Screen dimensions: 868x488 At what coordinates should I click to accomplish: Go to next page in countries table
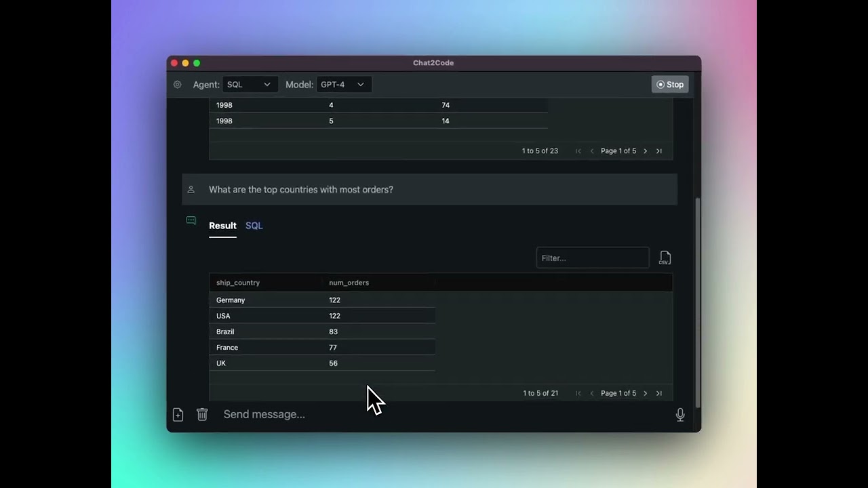[x=645, y=393]
